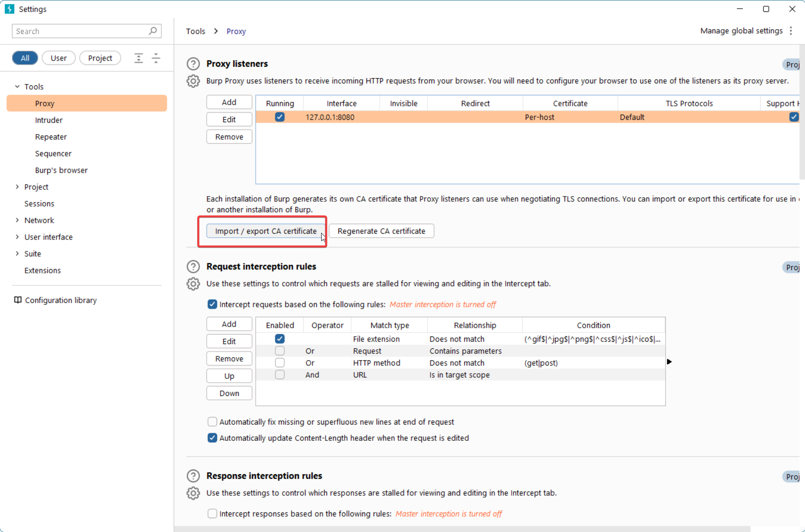805x532 pixels.
Task: Expand the Project tree node
Action: point(17,187)
